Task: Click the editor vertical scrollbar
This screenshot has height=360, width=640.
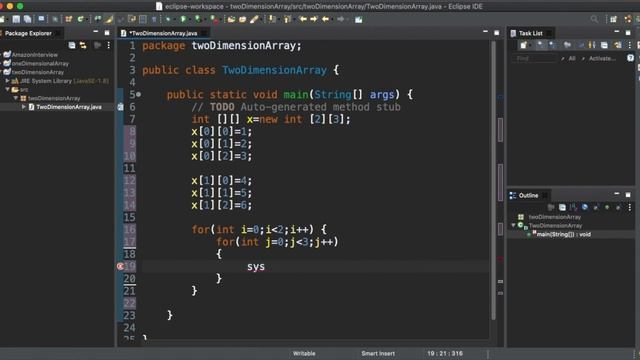Action: (493, 180)
